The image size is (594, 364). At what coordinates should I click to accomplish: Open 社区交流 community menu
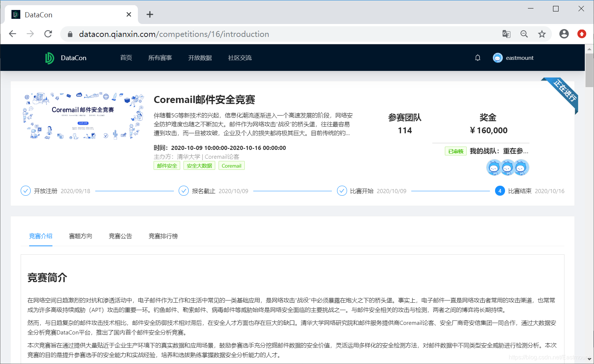[240, 58]
